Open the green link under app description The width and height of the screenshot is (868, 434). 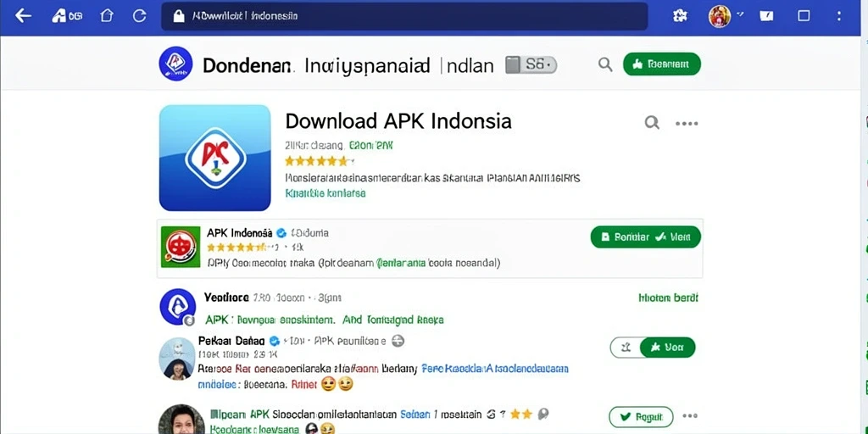coord(325,194)
